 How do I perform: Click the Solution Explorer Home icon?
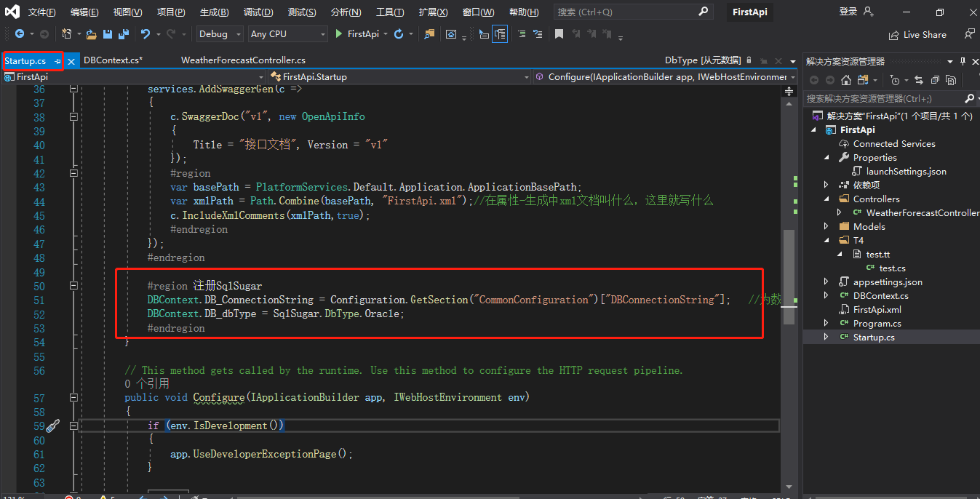coord(846,80)
